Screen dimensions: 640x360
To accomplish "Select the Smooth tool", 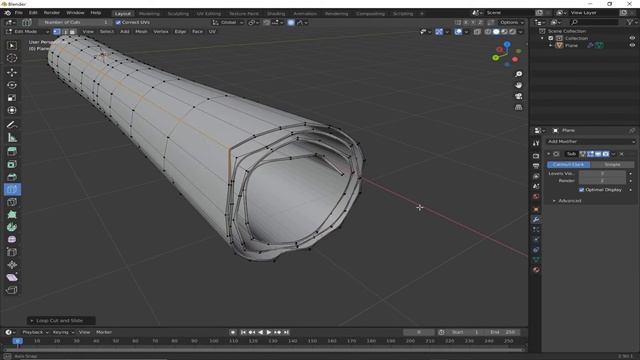I will [12, 240].
